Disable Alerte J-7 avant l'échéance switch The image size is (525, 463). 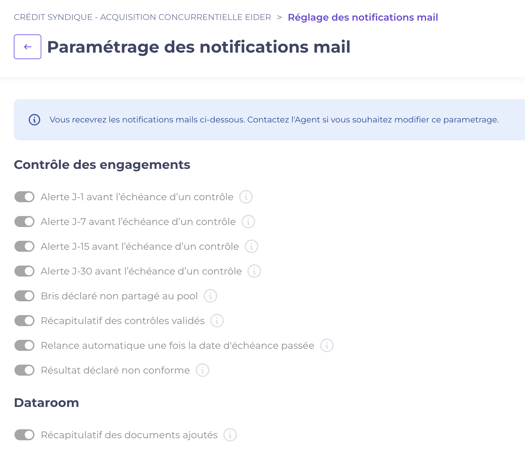point(24,222)
